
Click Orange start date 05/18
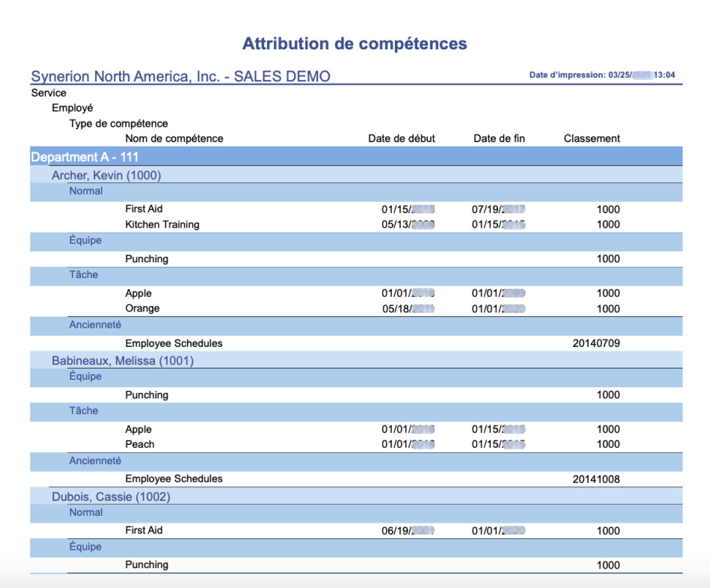(408, 309)
